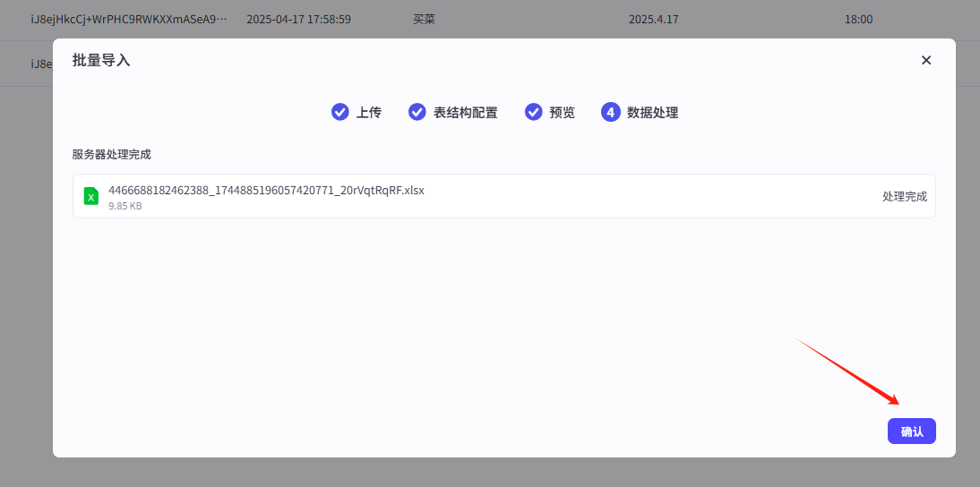
Task: Click the 9.85 KB file size text
Action: click(125, 206)
